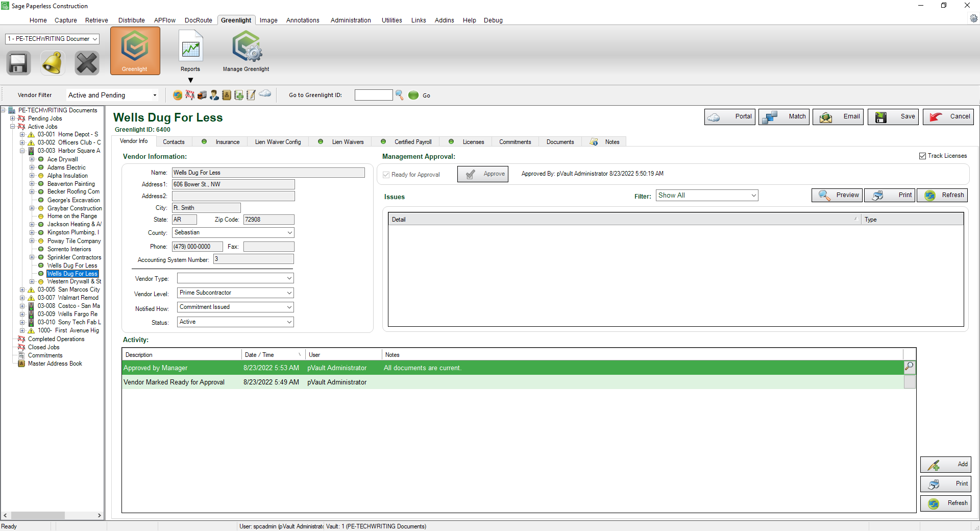Click the Email button
The width and height of the screenshot is (980, 531).
(x=838, y=117)
